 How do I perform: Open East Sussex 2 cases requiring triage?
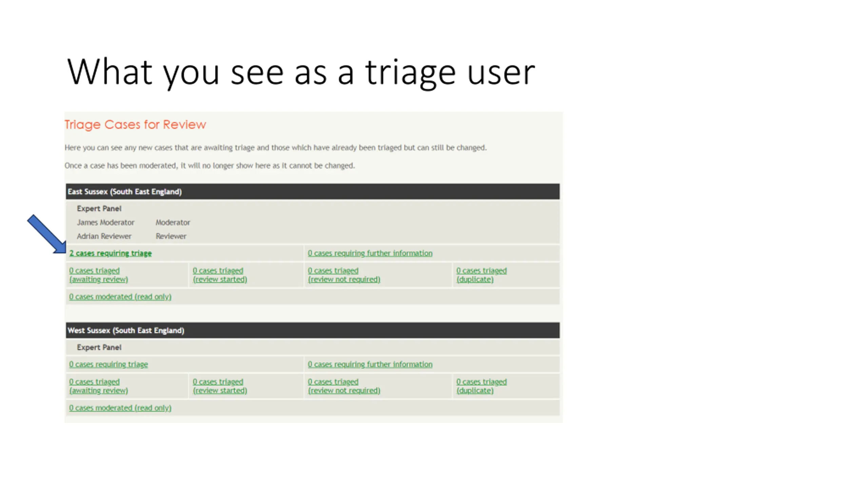point(111,253)
